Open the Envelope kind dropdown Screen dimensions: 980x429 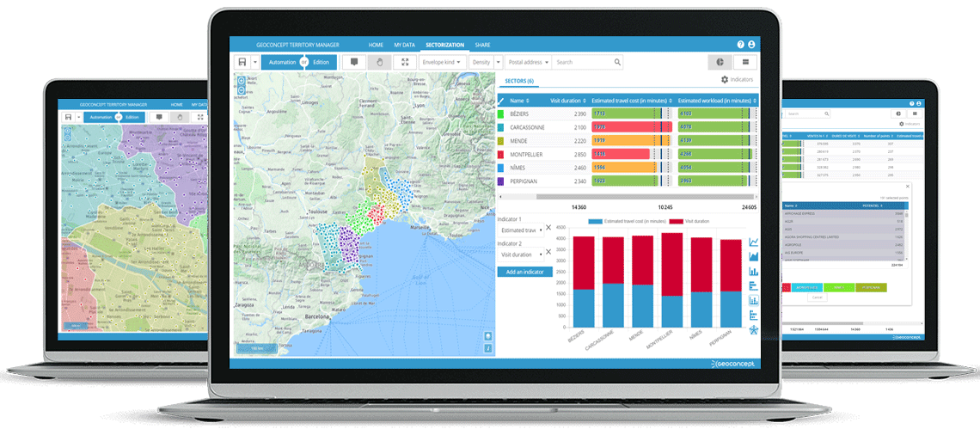[x=442, y=62]
